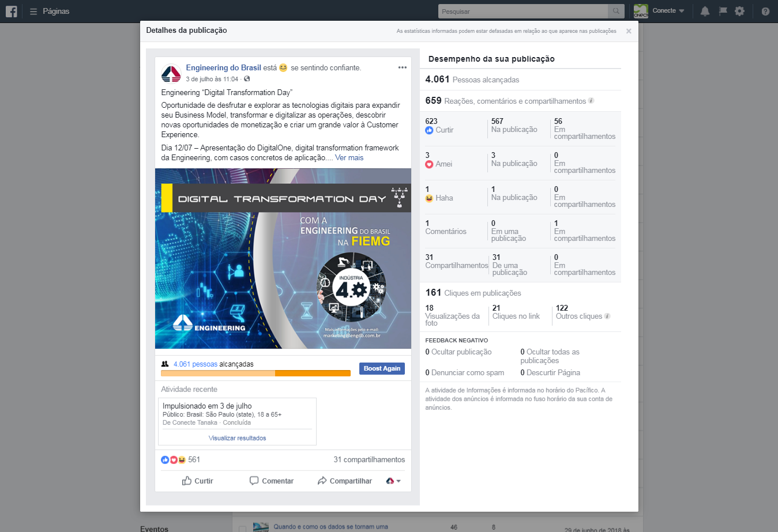Open the settings gear icon

click(x=740, y=11)
